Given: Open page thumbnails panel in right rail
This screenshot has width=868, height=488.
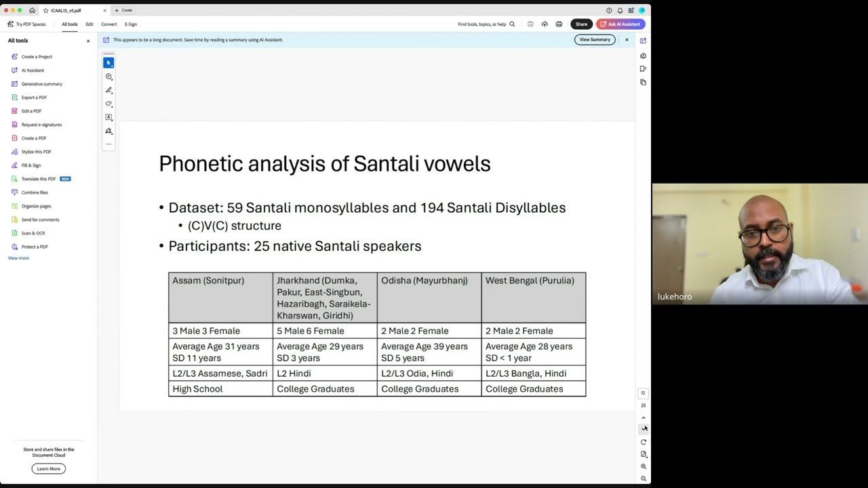Looking at the screenshot, I should (x=643, y=82).
